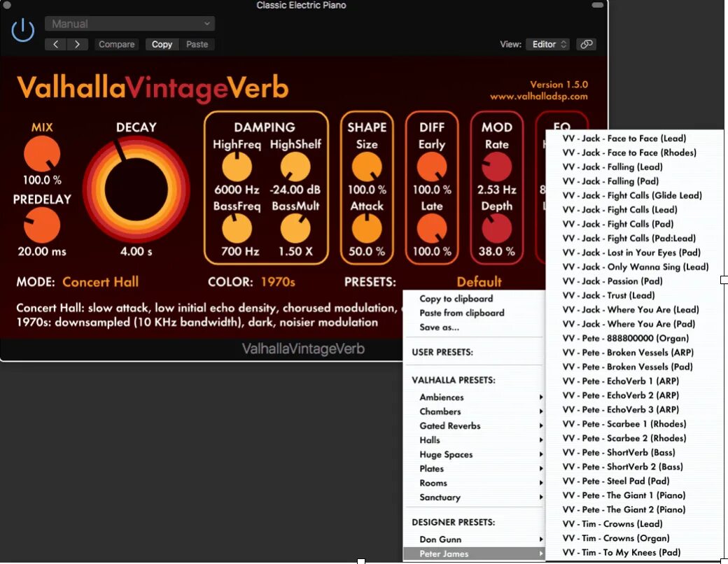Screen dimensions: 728x564
Task: Open the COLOR 1970s selector
Action: tap(278, 282)
